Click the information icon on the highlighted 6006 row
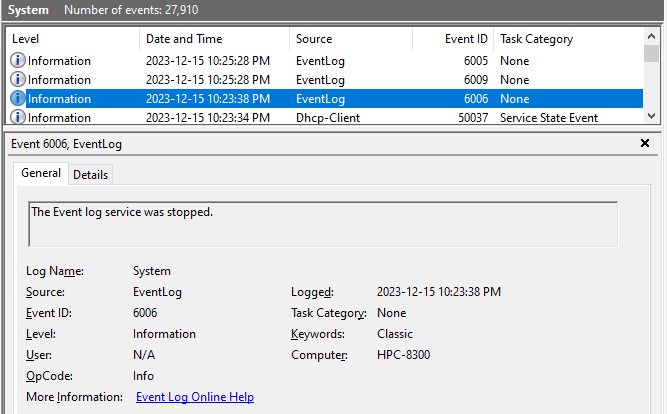667x414 pixels. coord(18,99)
